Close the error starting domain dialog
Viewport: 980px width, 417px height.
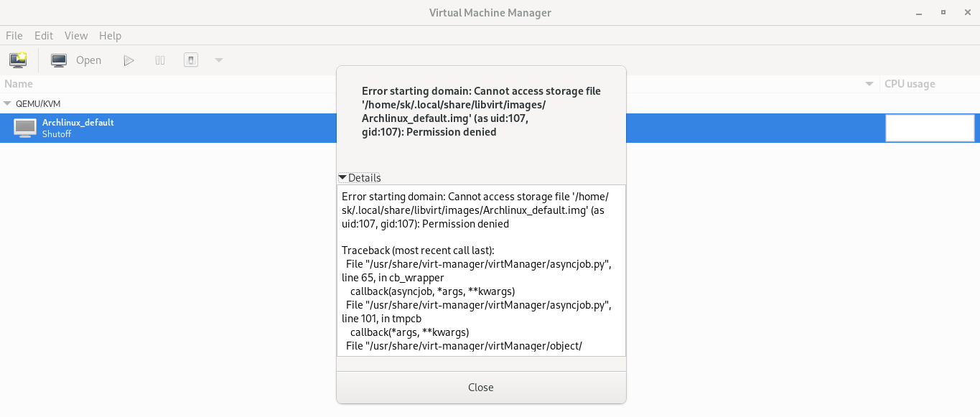(x=480, y=387)
